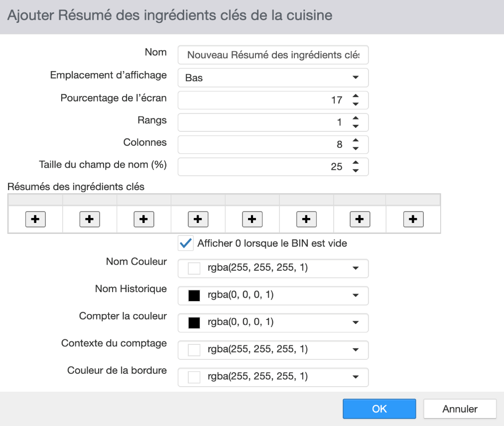Increase the Rangs value

[356, 118]
